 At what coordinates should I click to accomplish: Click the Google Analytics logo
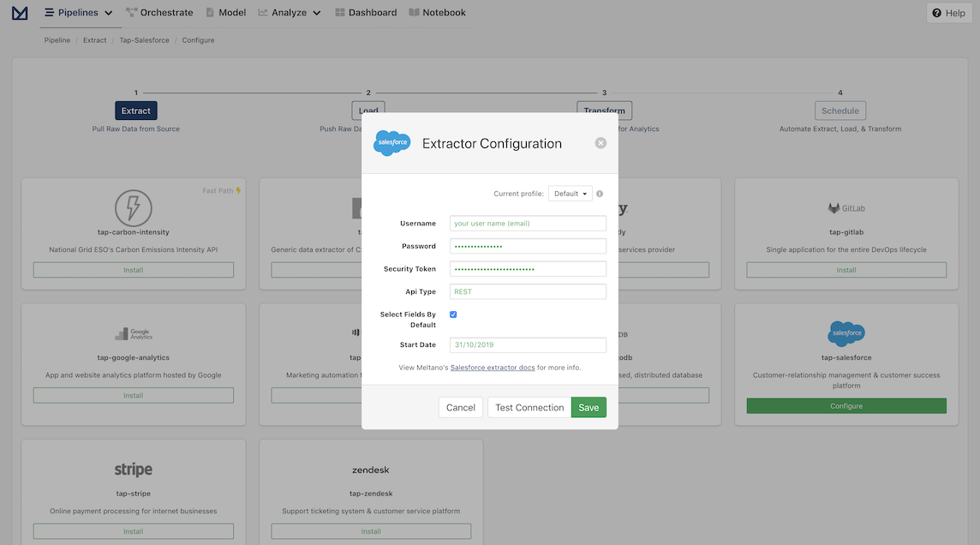tap(133, 333)
